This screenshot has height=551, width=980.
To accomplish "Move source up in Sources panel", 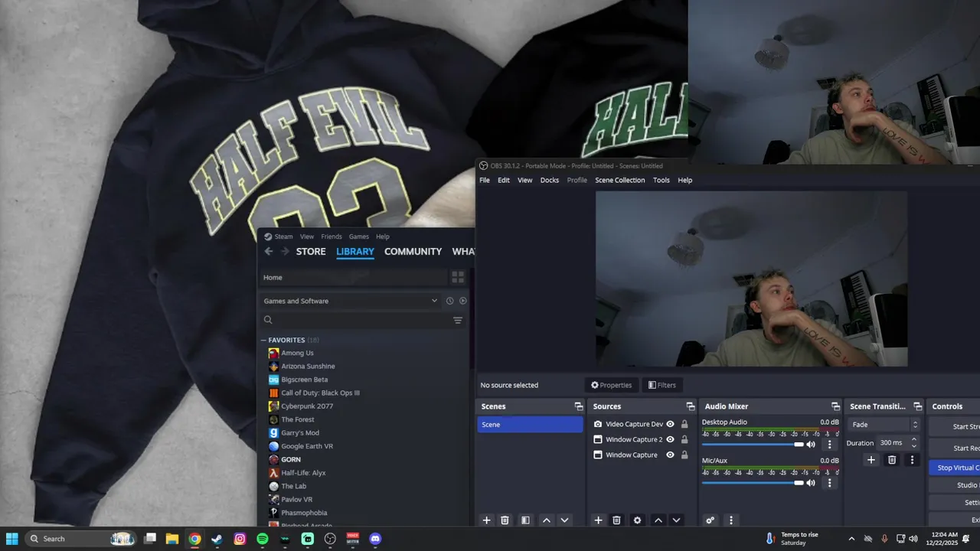I will coord(658,520).
